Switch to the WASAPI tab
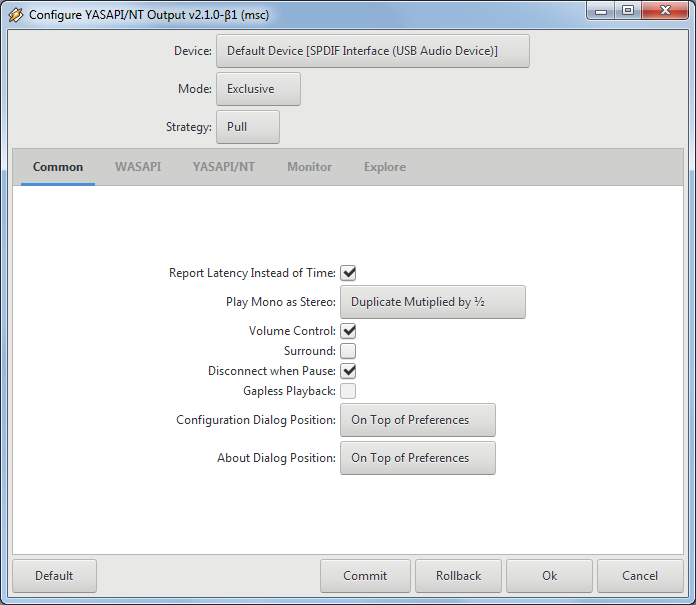Image resolution: width=696 pixels, height=605 pixels. (138, 167)
